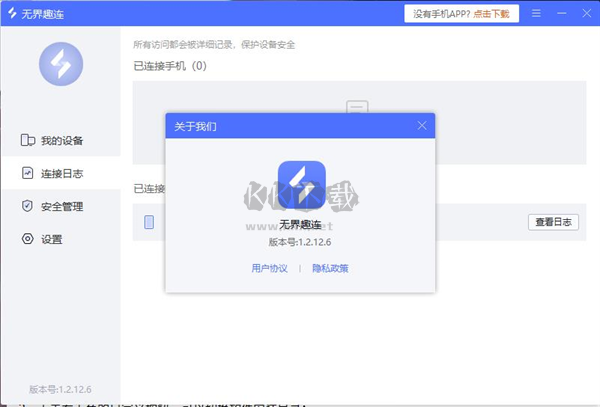Click 无界趣连 title bar text
The width and height of the screenshot is (600, 407).
click(42, 14)
